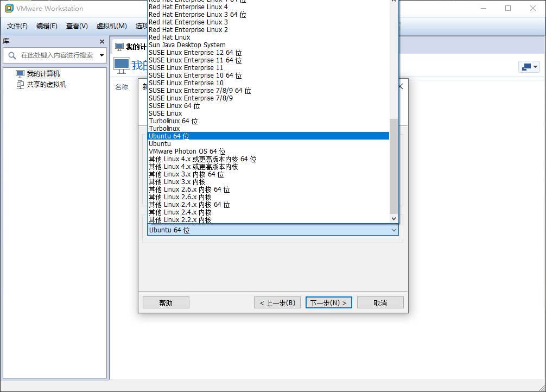Click the 帮助 button
The image size is (546, 392).
click(x=166, y=303)
